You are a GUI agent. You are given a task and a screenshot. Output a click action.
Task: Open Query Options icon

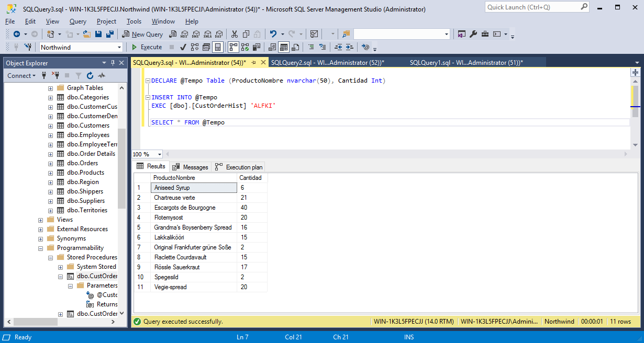pyautogui.click(x=207, y=47)
